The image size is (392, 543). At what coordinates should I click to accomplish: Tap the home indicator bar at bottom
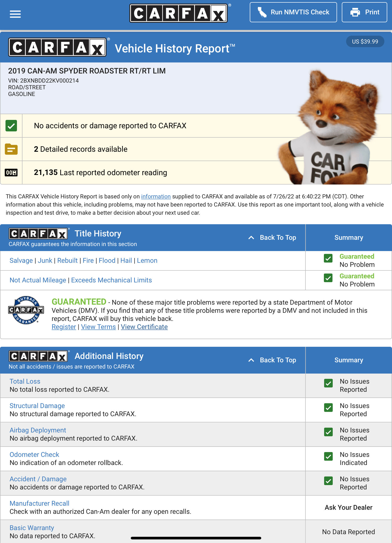[196, 538]
